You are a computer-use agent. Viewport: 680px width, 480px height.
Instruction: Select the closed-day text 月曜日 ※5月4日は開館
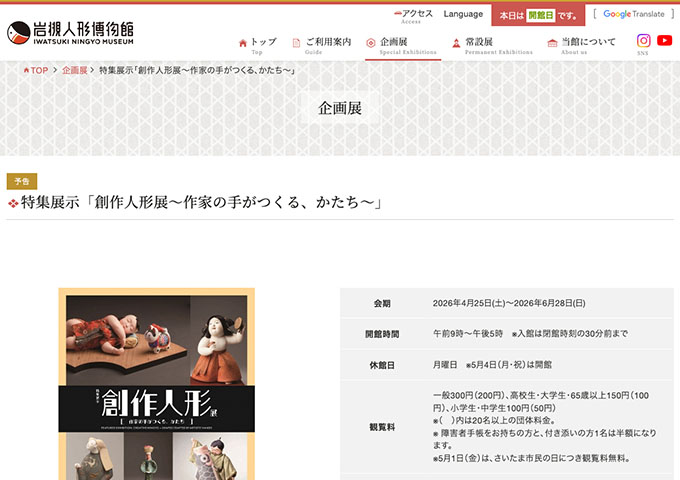492,365
